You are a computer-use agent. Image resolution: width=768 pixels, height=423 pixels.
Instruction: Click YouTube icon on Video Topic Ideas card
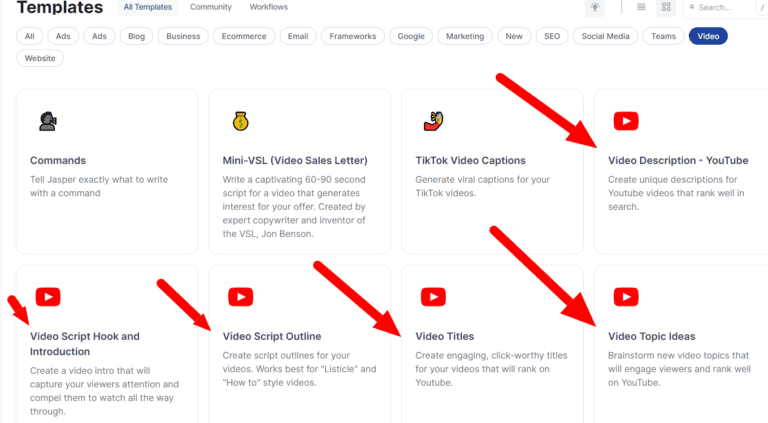(x=626, y=297)
